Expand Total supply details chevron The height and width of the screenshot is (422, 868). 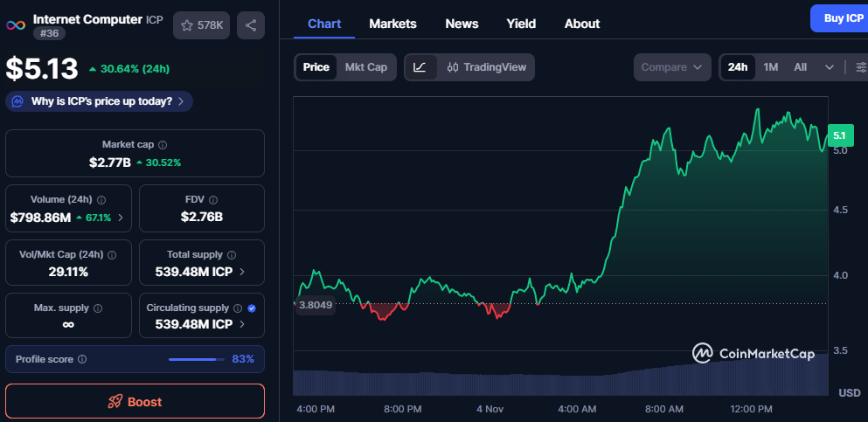242,272
